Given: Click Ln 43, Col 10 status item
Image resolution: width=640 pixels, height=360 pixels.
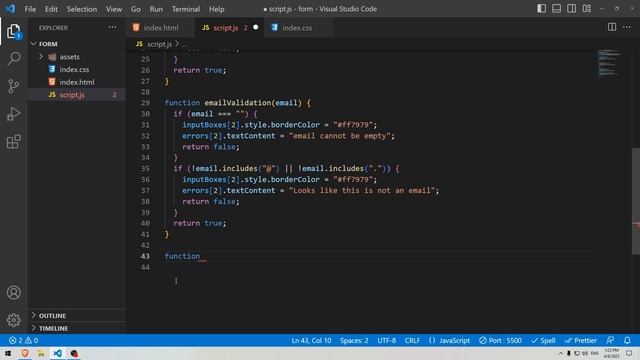Looking at the screenshot, I should pyautogui.click(x=311, y=340).
